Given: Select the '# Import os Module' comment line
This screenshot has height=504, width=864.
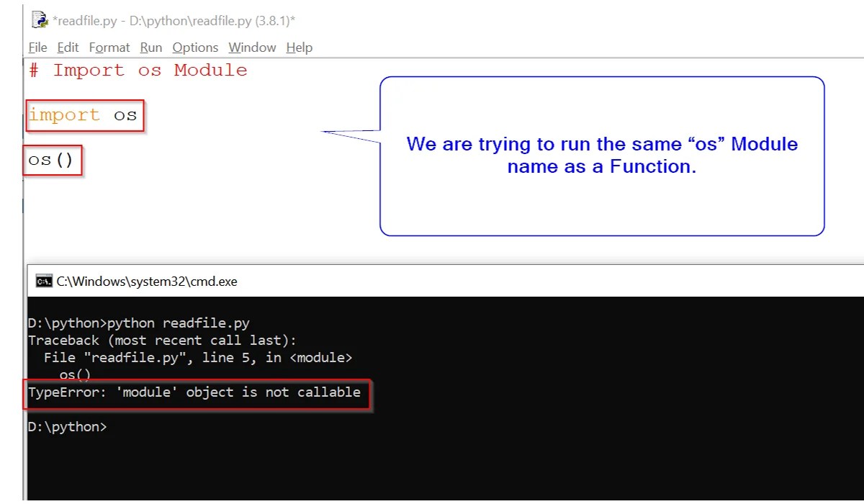Looking at the screenshot, I should (x=137, y=70).
